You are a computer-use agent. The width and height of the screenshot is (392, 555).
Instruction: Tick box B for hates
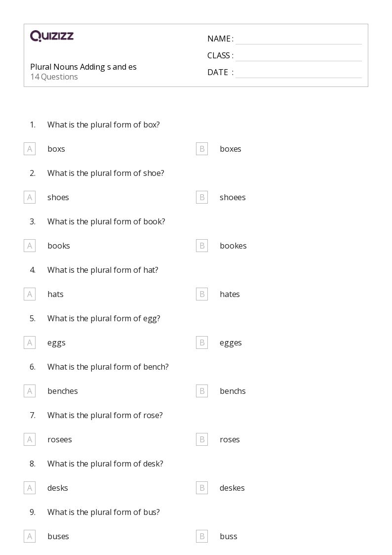[202, 294]
